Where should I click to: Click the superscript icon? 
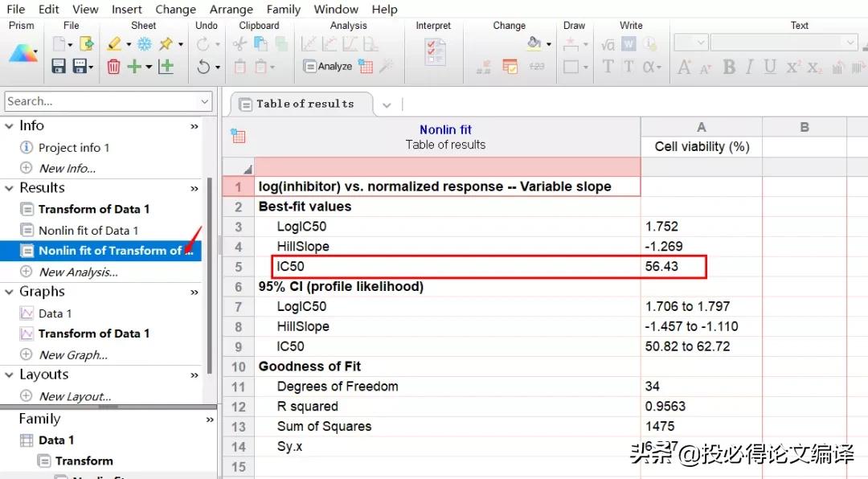pyautogui.click(x=792, y=67)
